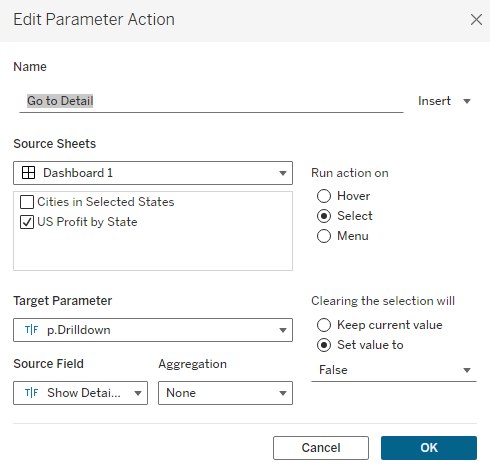Click the Cancel button

321,448
